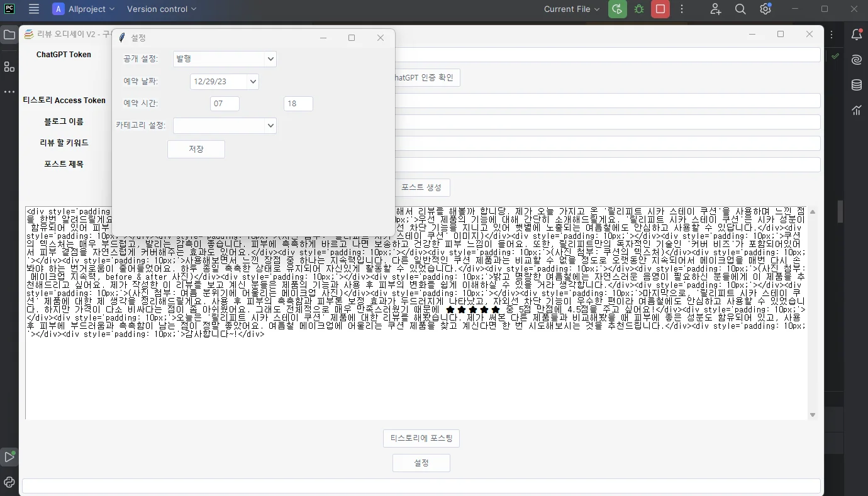Click the 예약 시간 label

point(141,103)
